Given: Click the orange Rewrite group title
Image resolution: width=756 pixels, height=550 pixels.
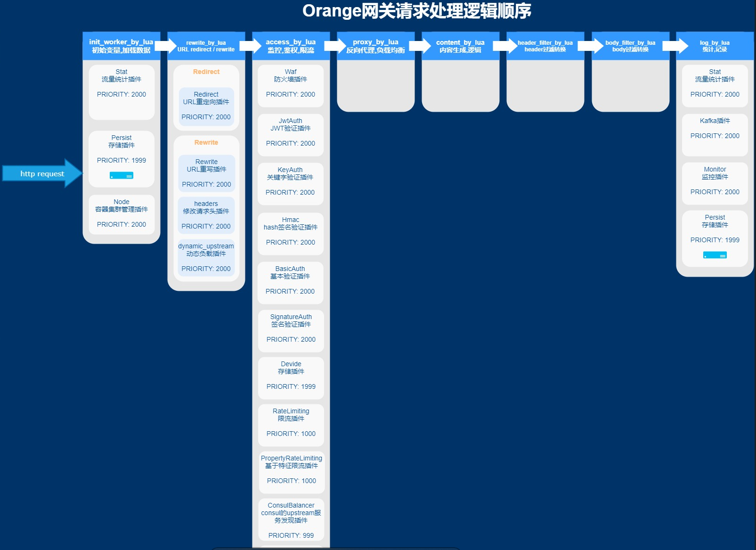Looking at the screenshot, I should [x=206, y=142].
